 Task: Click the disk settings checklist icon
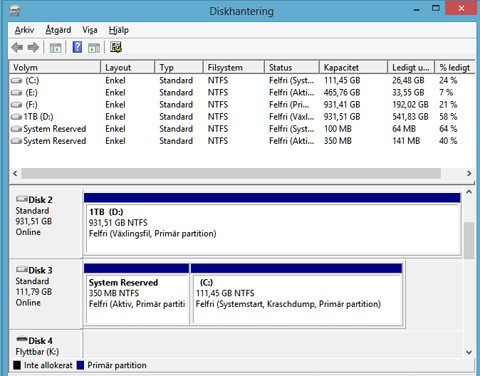[x=116, y=47]
